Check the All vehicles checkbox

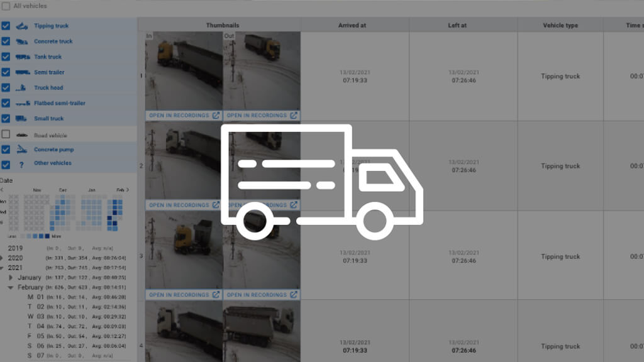click(x=6, y=6)
